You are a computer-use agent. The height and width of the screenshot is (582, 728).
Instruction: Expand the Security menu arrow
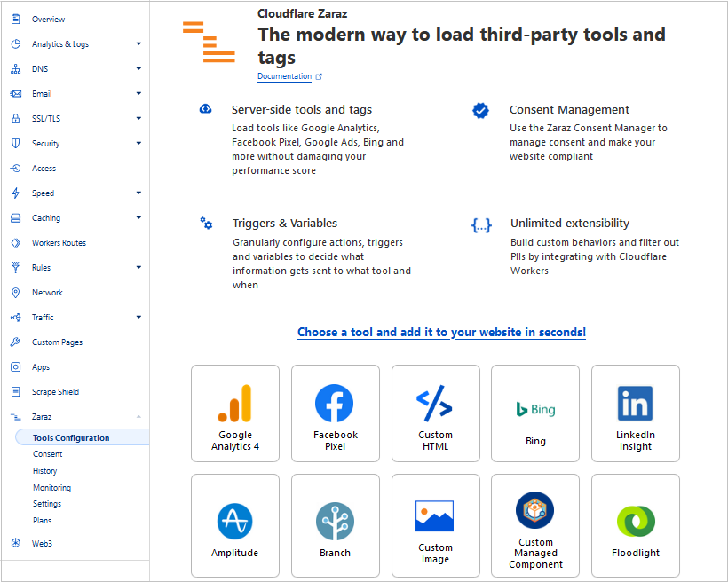click(x=138, y=143)
